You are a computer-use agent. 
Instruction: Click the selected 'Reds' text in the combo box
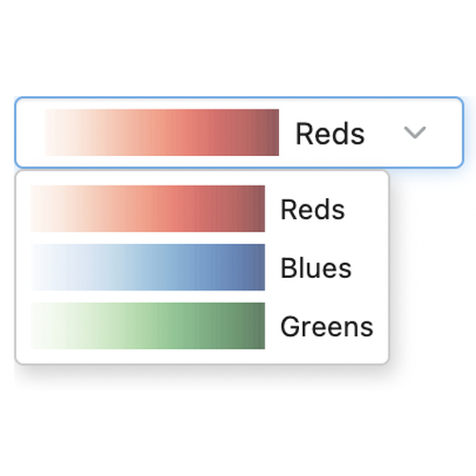click(x=329, y=133)
